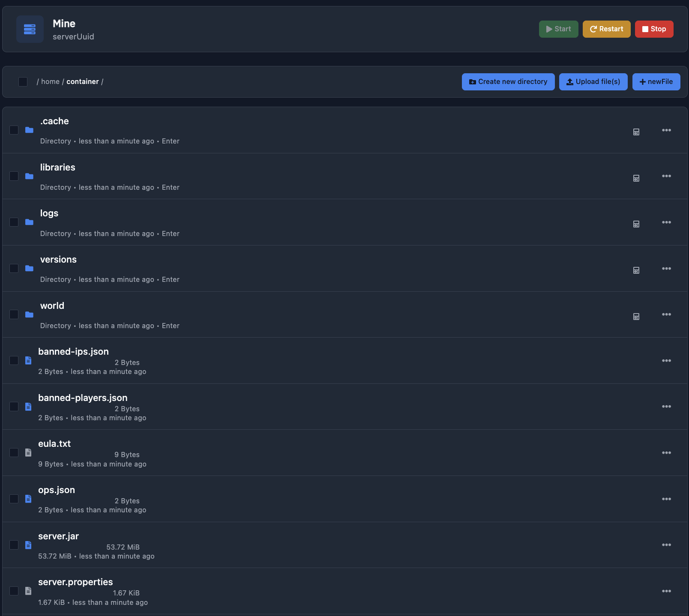The height and width of the screenshot is (616, 689).
Task: Click container in the breadcrumb path
Action: [82, 82]
